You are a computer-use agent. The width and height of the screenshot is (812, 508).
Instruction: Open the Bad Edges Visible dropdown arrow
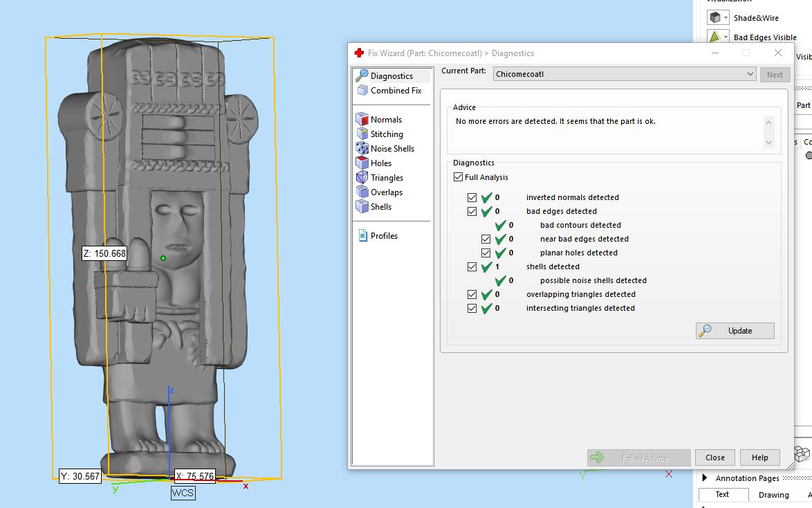(x=726, y=37)
